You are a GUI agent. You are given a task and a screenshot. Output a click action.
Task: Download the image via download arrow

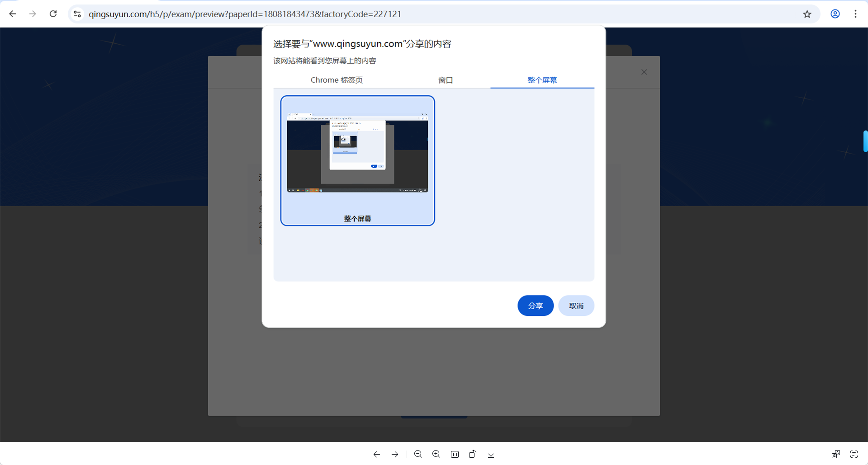click(491, 454)
